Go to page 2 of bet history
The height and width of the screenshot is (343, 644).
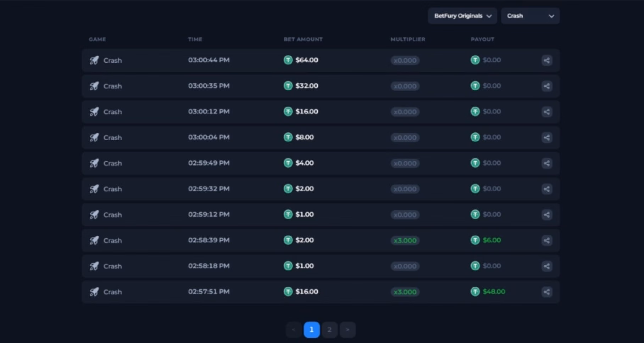coord(329,330)
